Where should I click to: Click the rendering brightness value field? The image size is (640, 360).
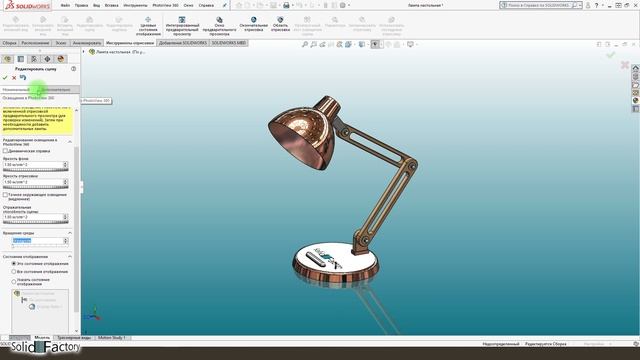33,182
